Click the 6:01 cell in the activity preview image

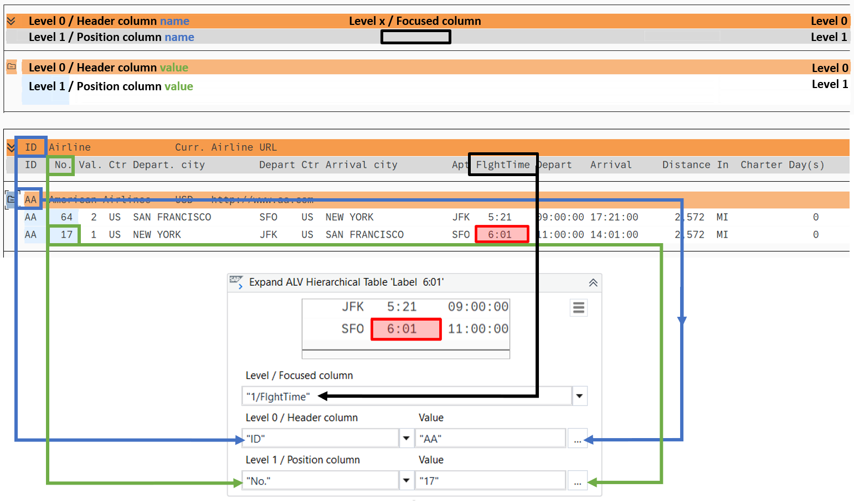406,329
